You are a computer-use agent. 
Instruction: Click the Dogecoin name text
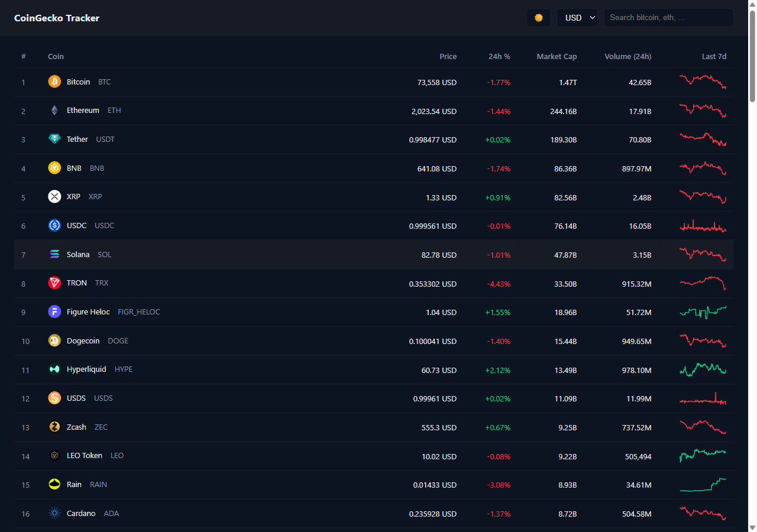click(x=83, y=340)
